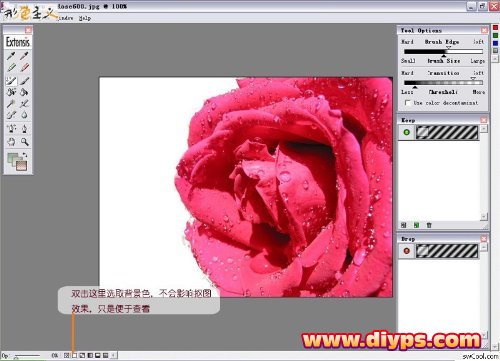Adjust the Brush Edge slider marker
Viewport: 500px width, 361px height.
[x=448, y=48]
